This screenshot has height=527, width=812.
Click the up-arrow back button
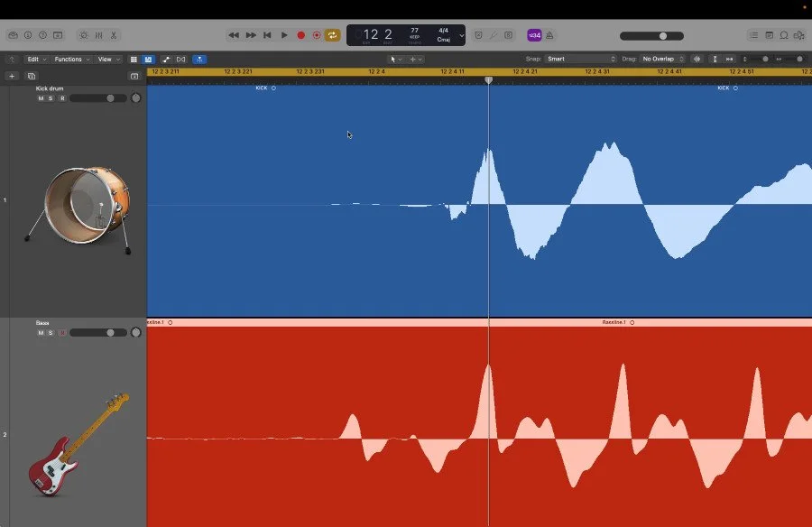click(x=12, y=60)
